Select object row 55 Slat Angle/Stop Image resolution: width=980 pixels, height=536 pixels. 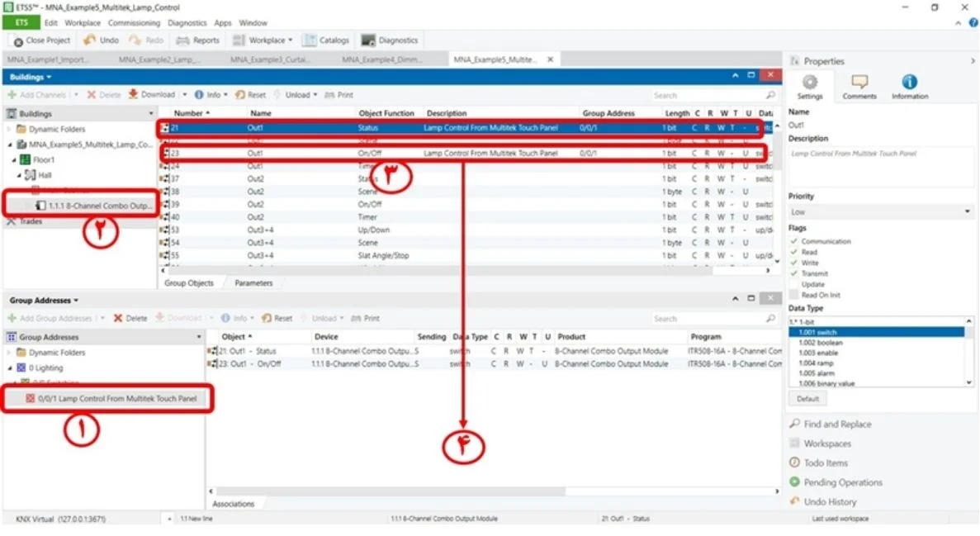tap(466, 256)
